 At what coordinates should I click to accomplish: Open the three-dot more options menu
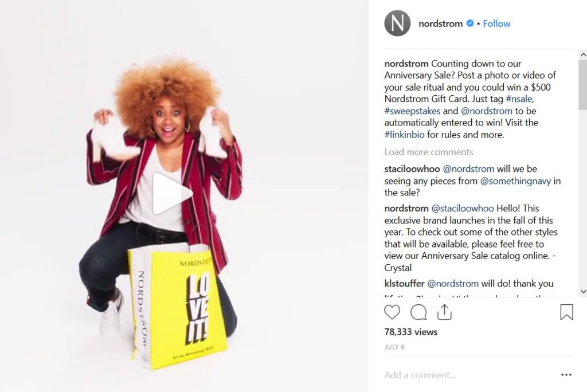566,375
